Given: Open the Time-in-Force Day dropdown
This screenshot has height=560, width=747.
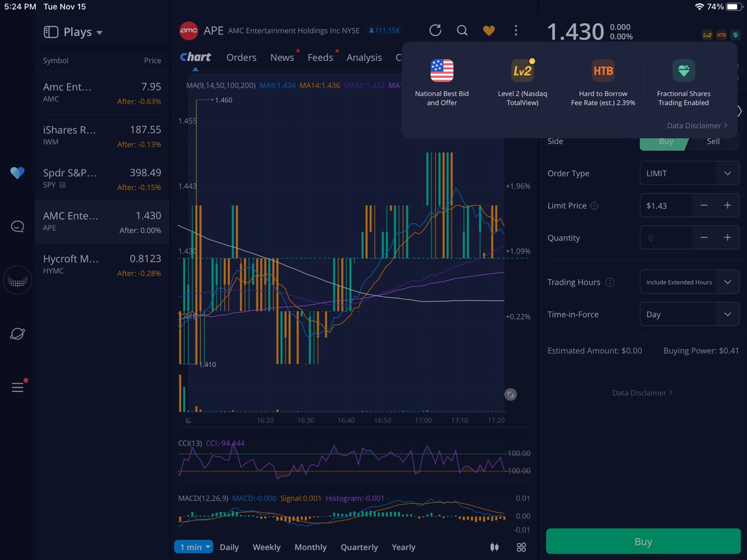Looking at the screenshot, I should pos(690,314).
